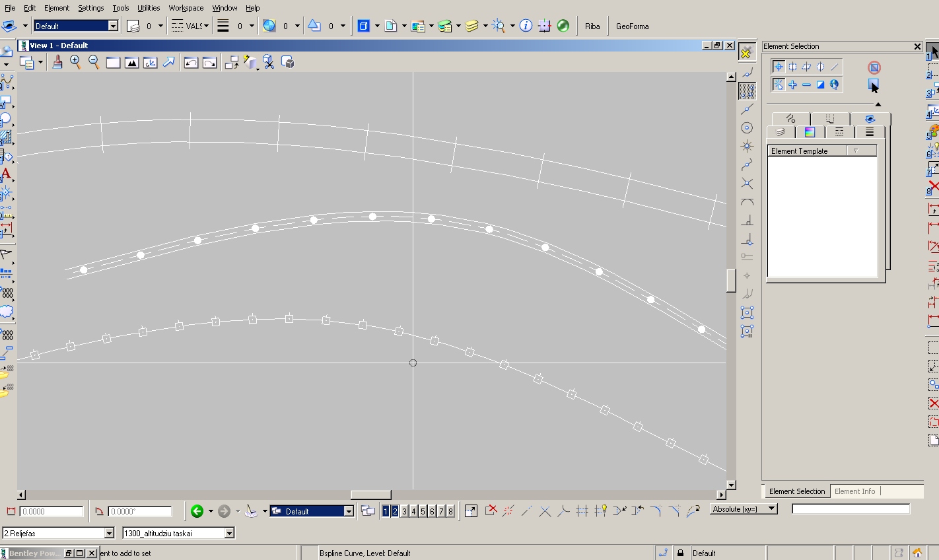Click the key-in input field

pos(851,508)
